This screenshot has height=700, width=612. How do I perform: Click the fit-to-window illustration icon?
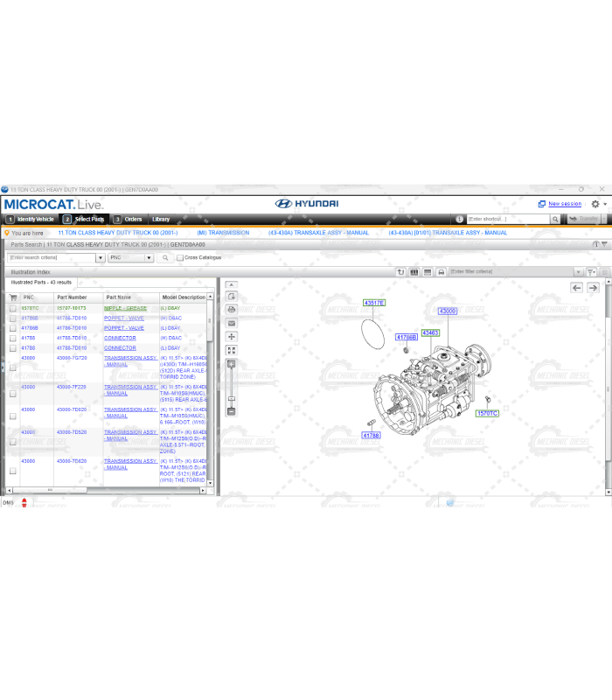pos(232,350)
